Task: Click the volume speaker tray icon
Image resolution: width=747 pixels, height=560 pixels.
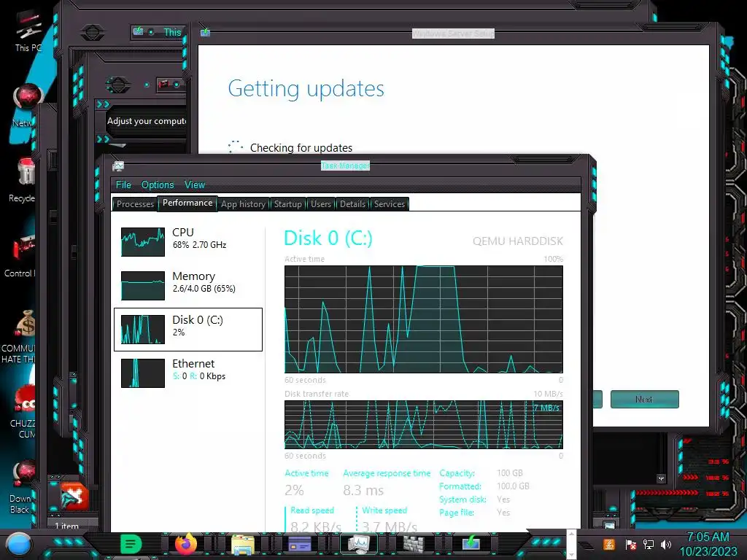Action: tap(665, 544)
